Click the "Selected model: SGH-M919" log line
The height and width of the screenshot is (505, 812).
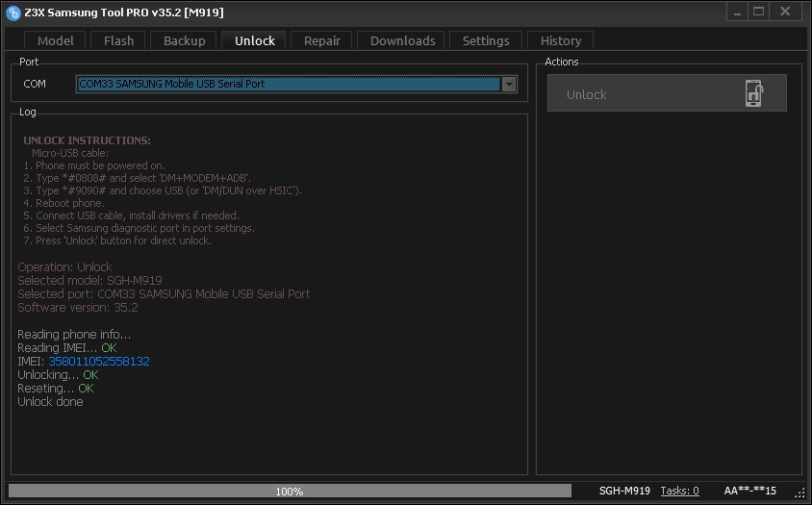click(89, 280)
